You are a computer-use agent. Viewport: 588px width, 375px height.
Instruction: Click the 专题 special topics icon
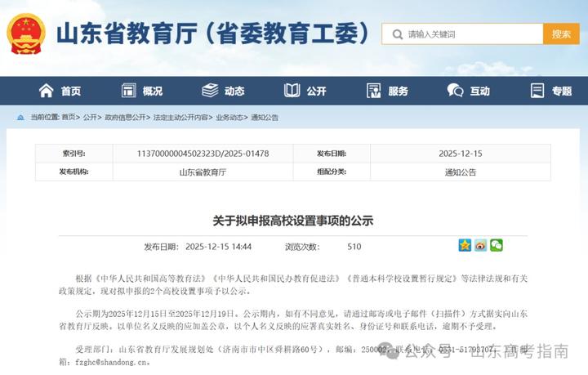(537, 91)
